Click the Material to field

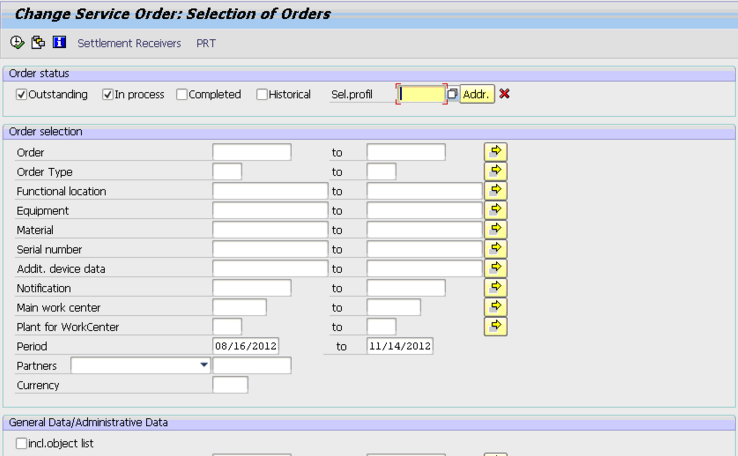pyautogui.click(x=425, y=230)
